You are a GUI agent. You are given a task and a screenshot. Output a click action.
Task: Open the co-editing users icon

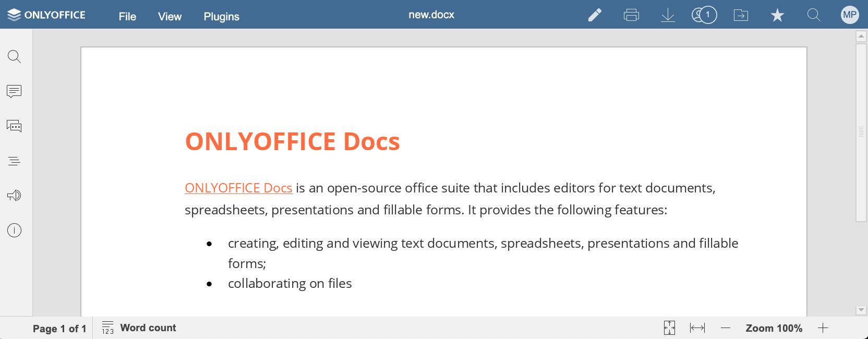pos(704,15)
